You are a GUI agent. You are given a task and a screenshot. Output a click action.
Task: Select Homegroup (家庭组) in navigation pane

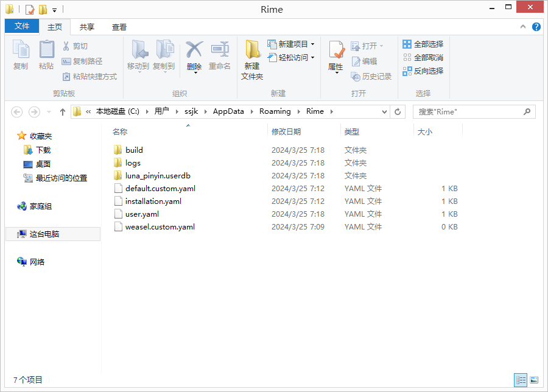coord(35,206)
